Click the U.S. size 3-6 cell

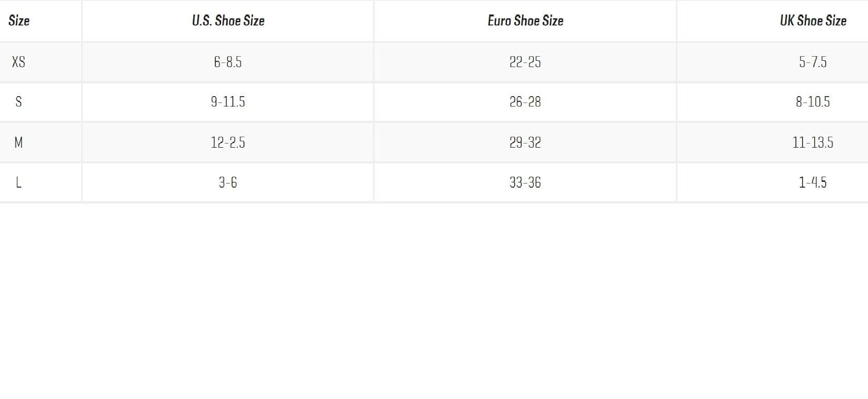pyautogui.click(x=228, y=183)
